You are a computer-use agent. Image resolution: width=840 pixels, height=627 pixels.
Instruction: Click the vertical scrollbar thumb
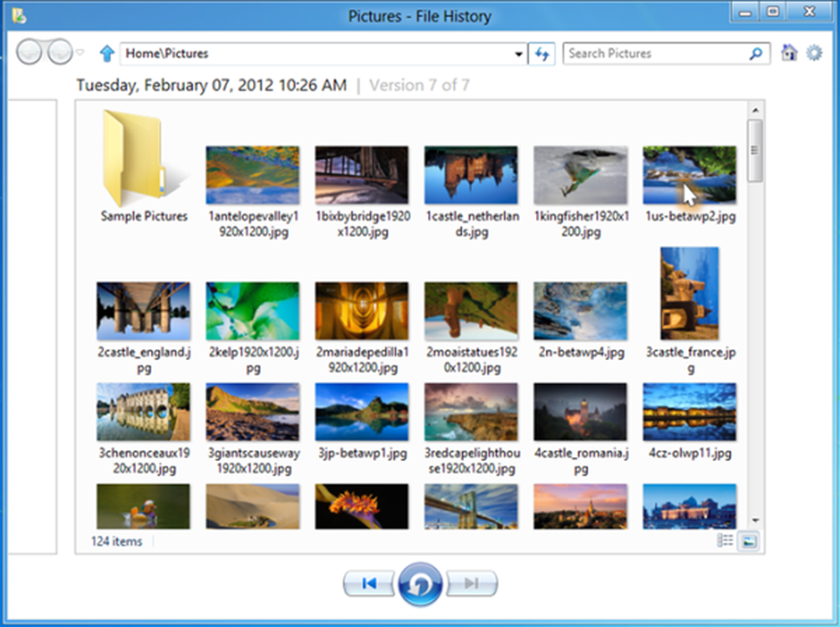(x=755, y=150)
